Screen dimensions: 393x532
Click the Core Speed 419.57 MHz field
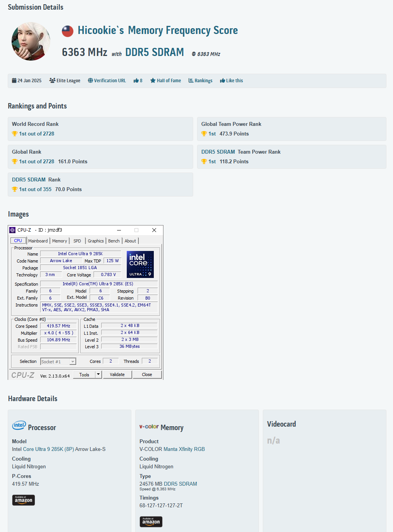click(58, 326)
